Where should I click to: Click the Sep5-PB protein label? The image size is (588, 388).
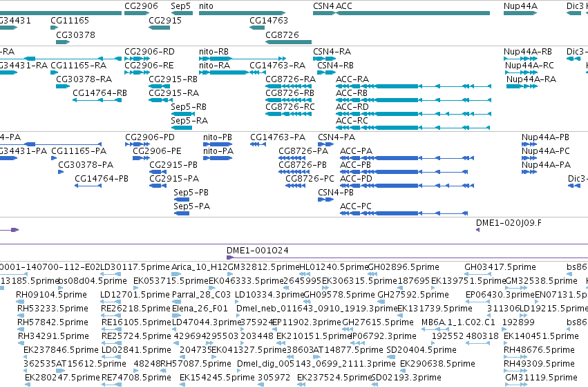191,193
